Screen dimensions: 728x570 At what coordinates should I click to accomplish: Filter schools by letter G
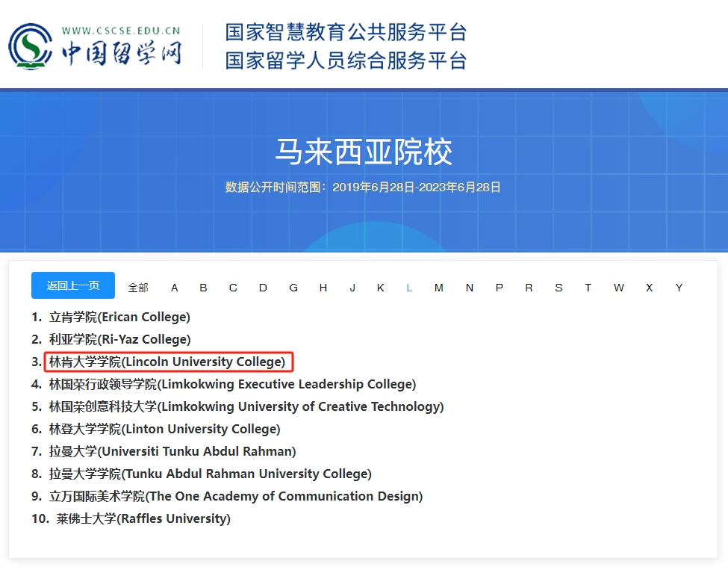point(293,288)
